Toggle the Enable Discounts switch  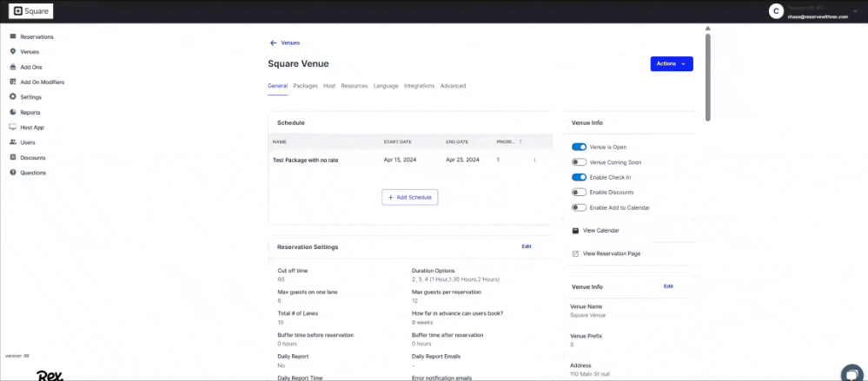(x=579, y=193)
